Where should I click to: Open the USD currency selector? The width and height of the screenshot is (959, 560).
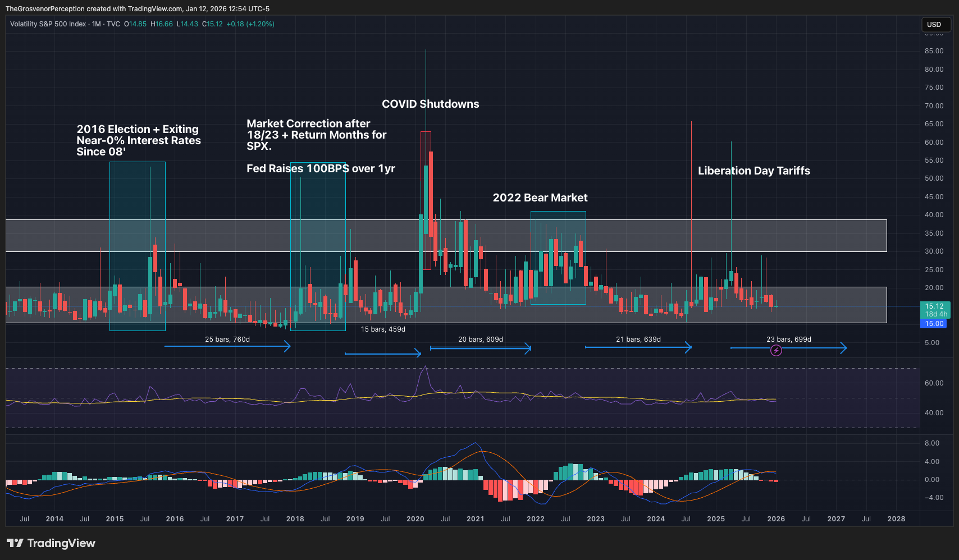935,25
